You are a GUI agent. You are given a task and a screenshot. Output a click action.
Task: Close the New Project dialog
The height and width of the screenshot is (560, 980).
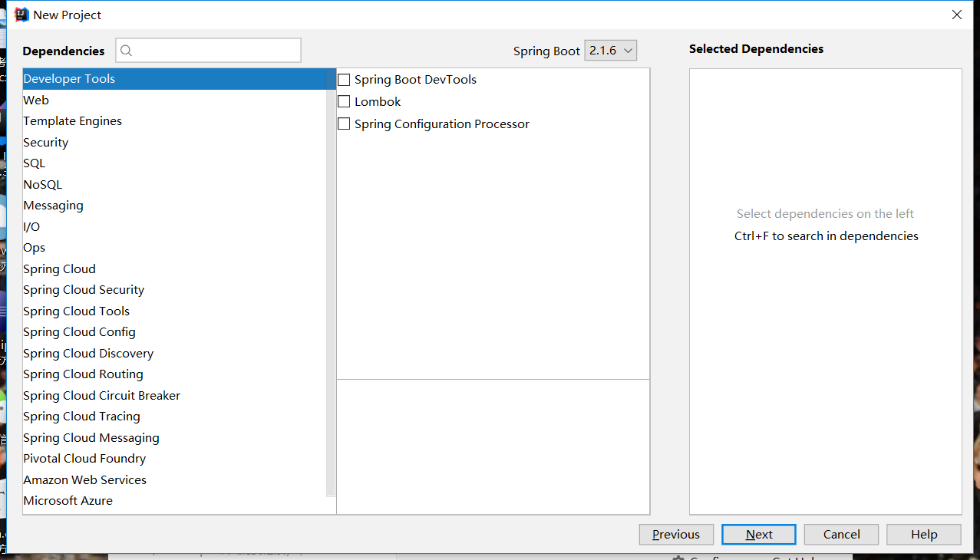coord(957,15)
